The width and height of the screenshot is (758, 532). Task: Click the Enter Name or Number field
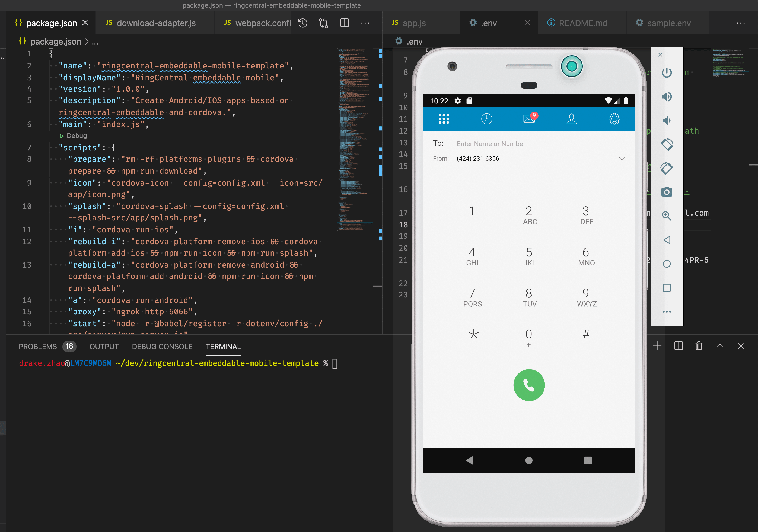click(x=491, y=144)
